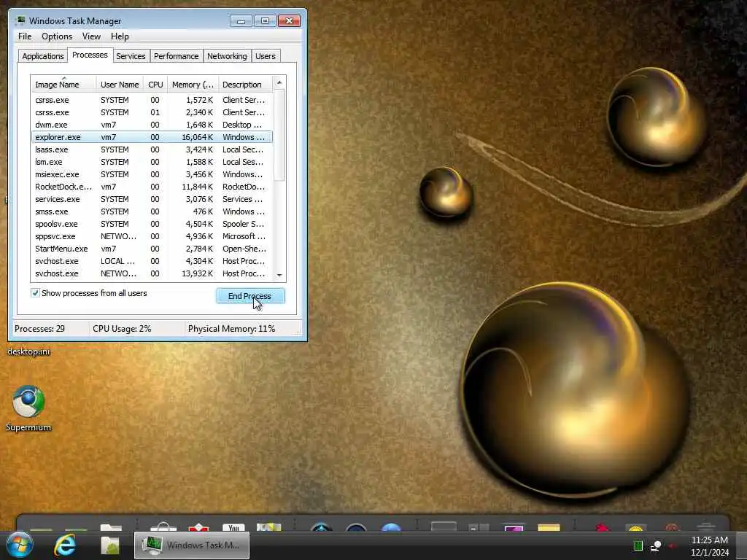Screen dimensions: 747x560
Task: Open the File menu
Action: (25, 36)
